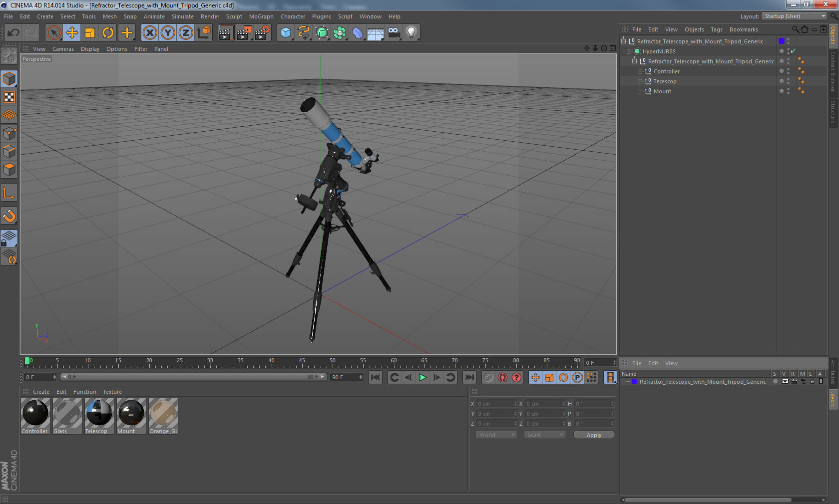The height and width of the screenshot is (504, 839).
Task: Render the active view
Action: pos(226,33)
